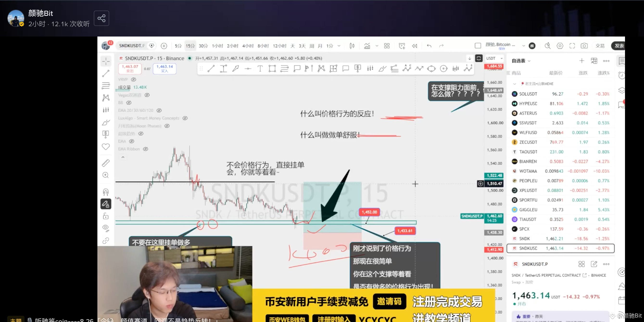Open the forecast and measurement tools in left sidebar
The image size is (644, 322).
(x=106, y=110)
